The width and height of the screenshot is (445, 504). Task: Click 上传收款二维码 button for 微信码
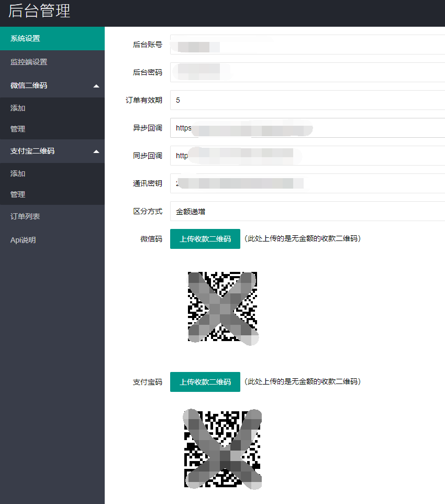coord(205,239)
